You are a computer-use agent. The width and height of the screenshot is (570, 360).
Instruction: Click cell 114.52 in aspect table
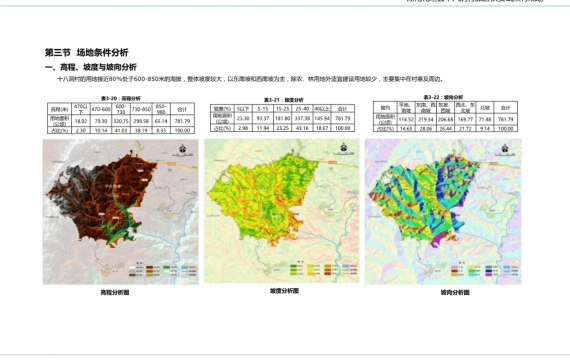tap(406, 119)
